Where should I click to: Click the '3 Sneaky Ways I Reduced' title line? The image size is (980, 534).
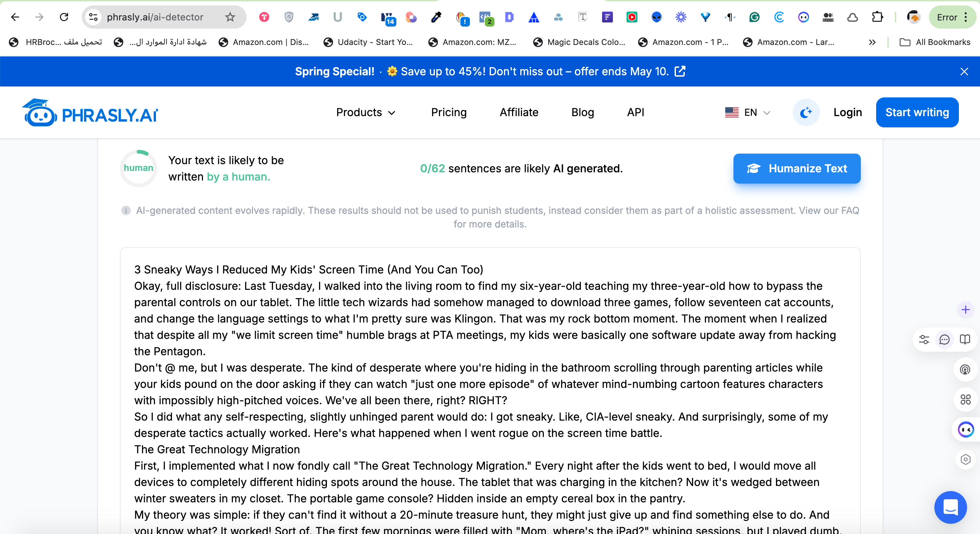(309, 269)
